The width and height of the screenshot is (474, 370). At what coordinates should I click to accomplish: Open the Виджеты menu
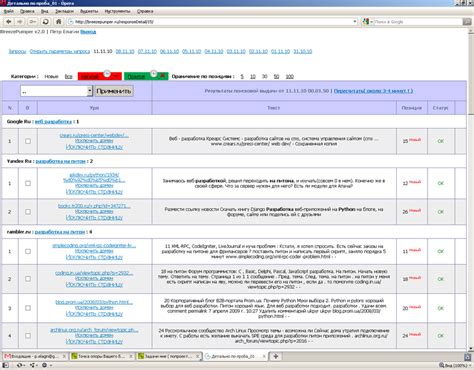pyautogui.click(x=89, y=11)
